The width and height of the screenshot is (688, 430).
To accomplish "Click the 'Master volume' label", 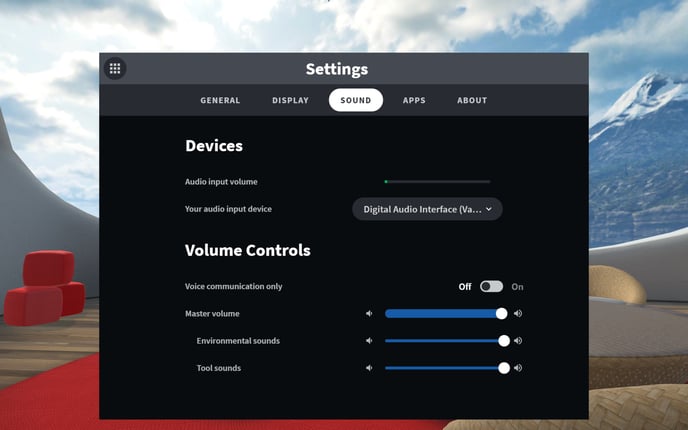I will point(212,314).
